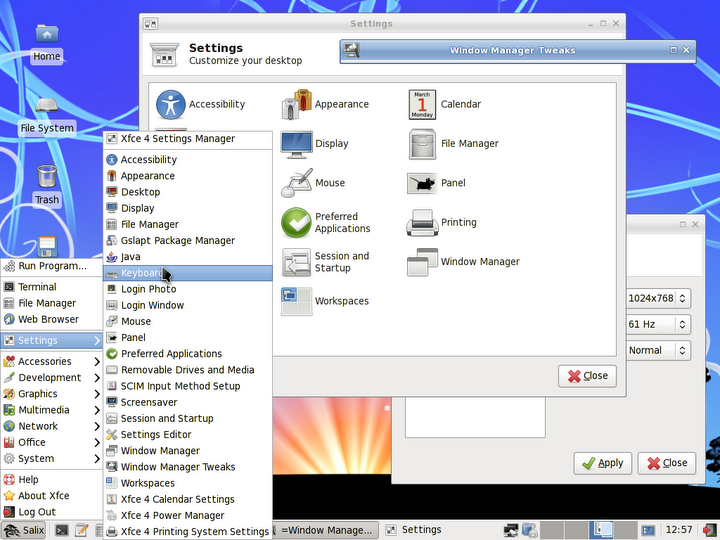Open the Printing settings icon
This screenshot has width=720, height=540.
coord(423,222)
